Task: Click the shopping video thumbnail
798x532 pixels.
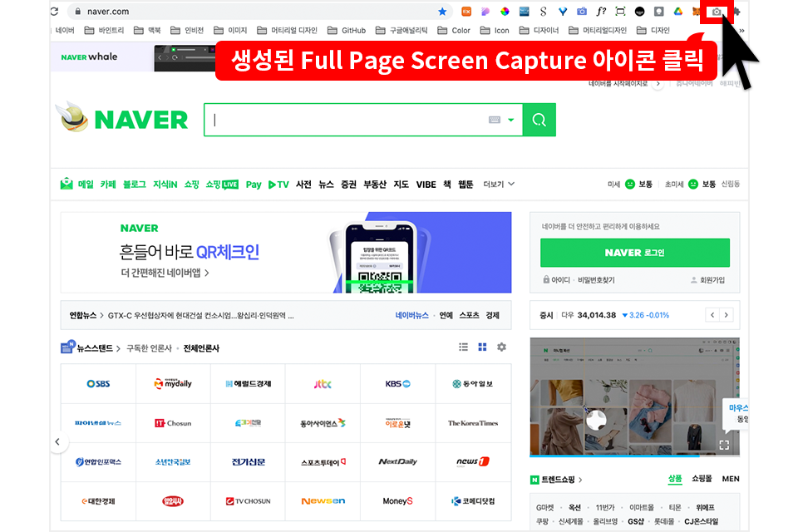Action: 634,396
